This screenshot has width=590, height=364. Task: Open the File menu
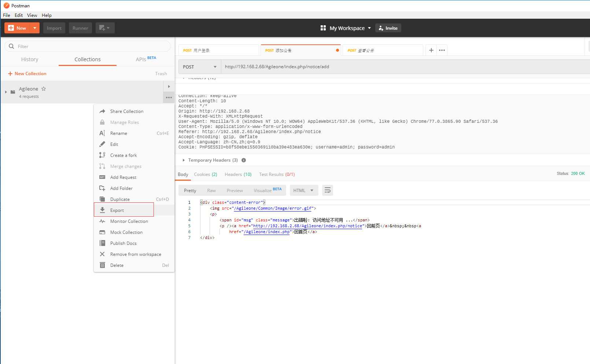coord(7,15)
